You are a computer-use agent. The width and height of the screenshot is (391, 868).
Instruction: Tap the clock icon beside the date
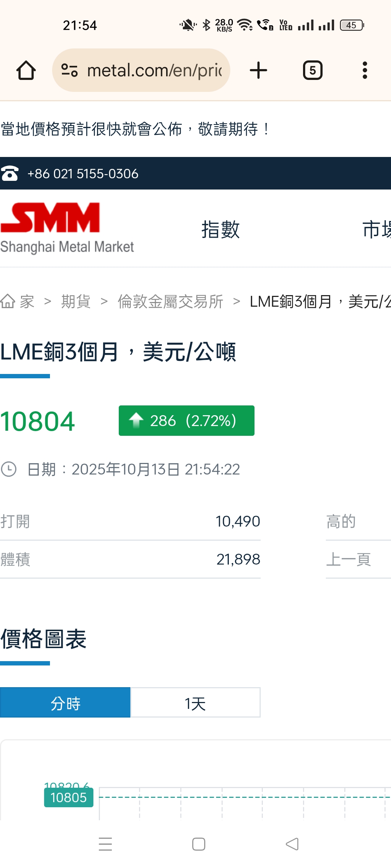(x=9, y=469)
